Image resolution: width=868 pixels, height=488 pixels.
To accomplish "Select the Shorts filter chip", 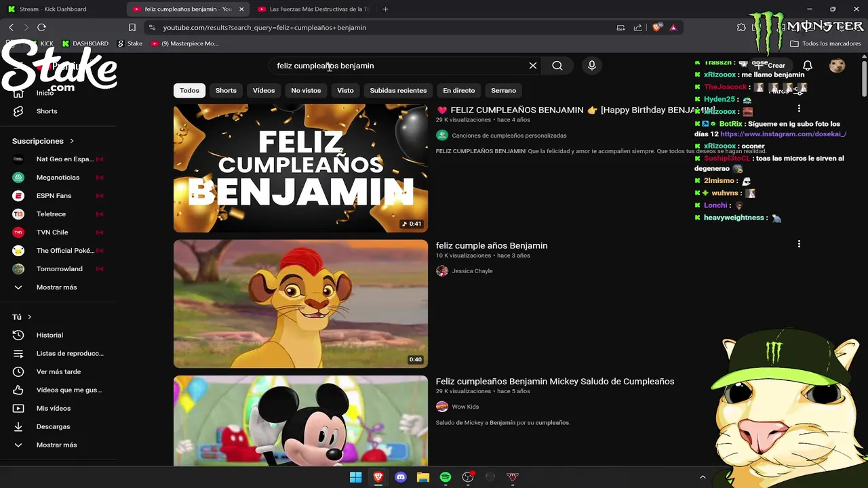I will pos(226,90).
